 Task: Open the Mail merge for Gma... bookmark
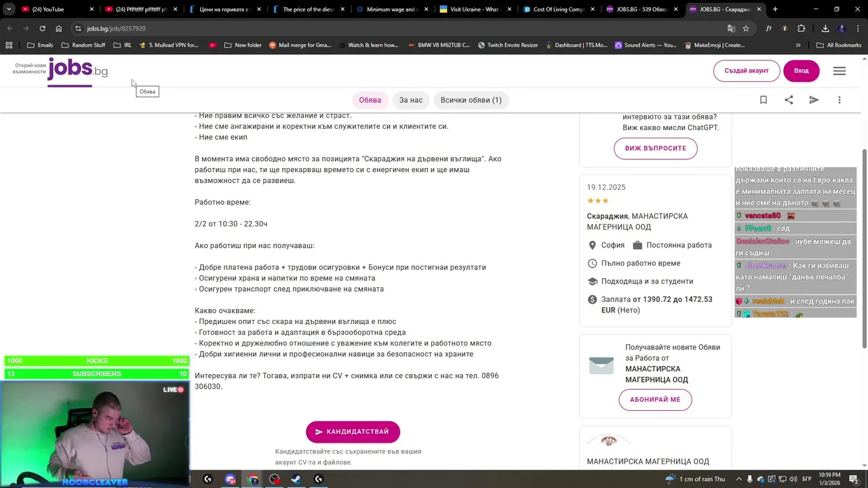300,45
